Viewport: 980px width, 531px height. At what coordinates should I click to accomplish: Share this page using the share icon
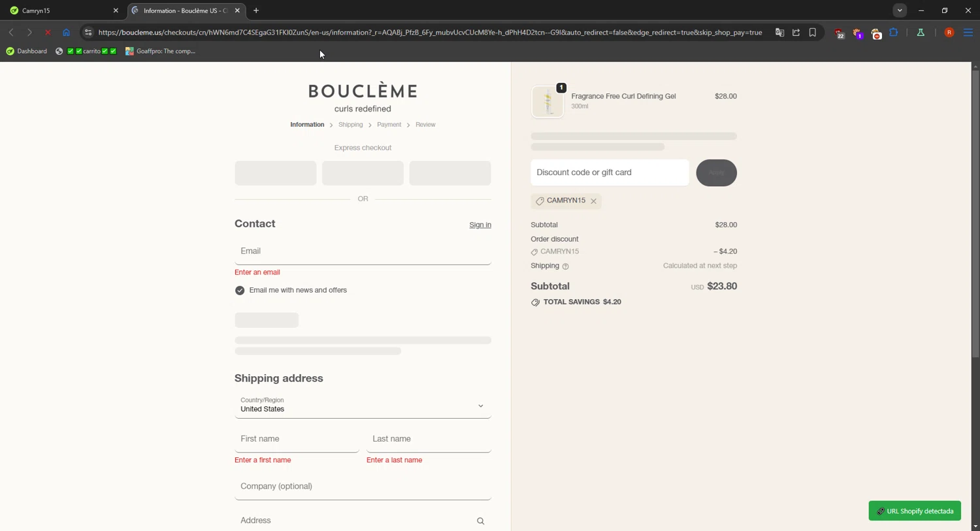click(796, 32)
